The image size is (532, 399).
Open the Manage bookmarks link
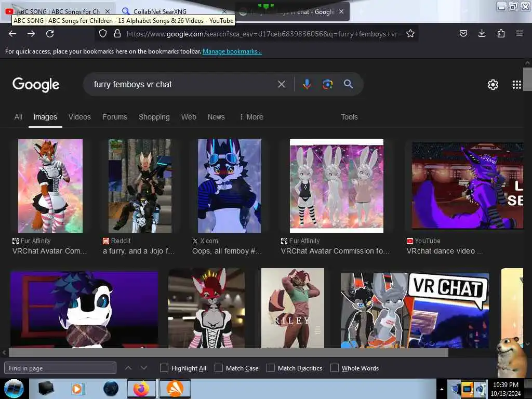tap(232, 51)
